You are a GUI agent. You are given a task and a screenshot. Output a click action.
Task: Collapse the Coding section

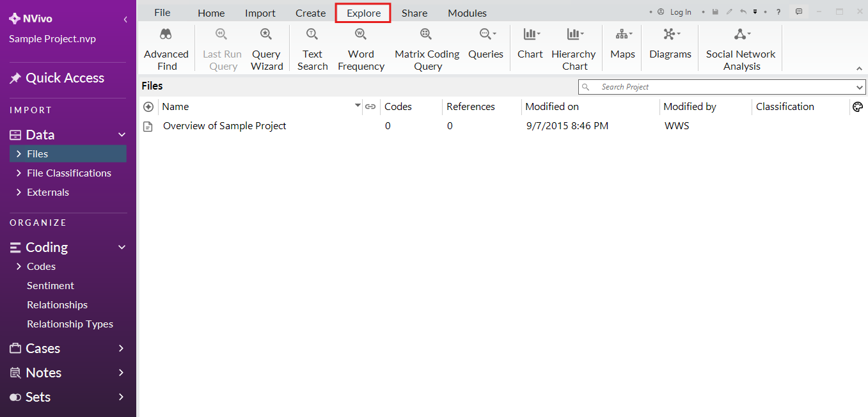(122, 248)
